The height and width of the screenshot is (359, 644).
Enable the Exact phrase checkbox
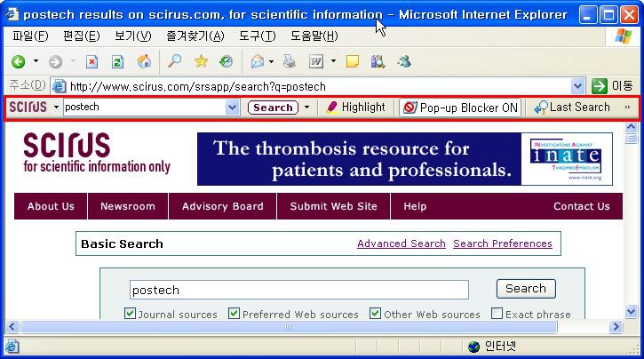497,314
